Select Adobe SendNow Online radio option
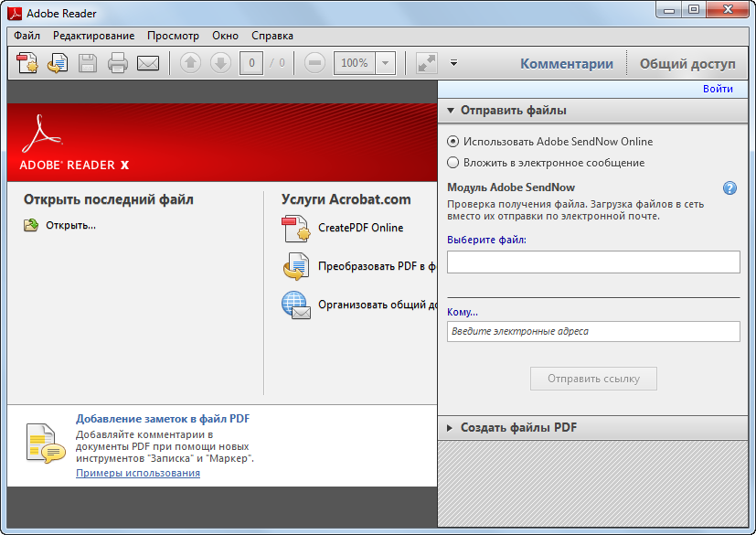This screenshot has height=535, width=756. click(453, 142)
